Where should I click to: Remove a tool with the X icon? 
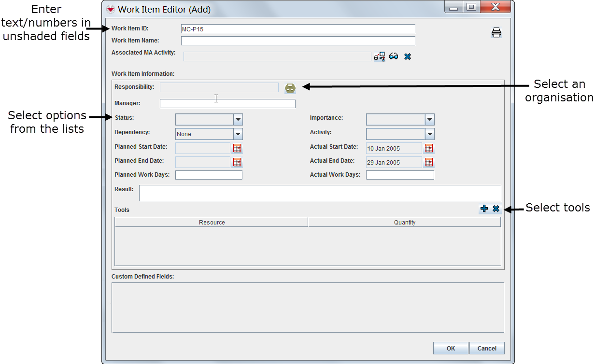tap(496, 209)
